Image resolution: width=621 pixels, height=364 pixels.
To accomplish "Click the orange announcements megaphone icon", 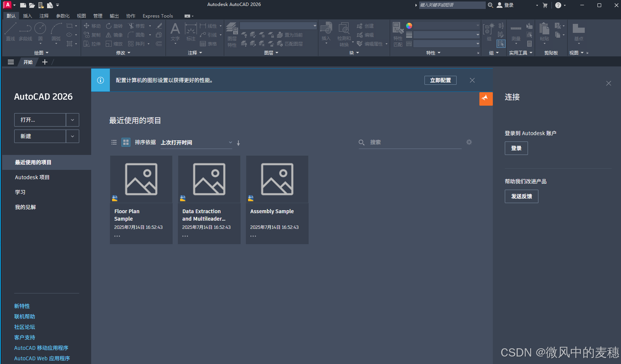I will [x=486, y=99].
